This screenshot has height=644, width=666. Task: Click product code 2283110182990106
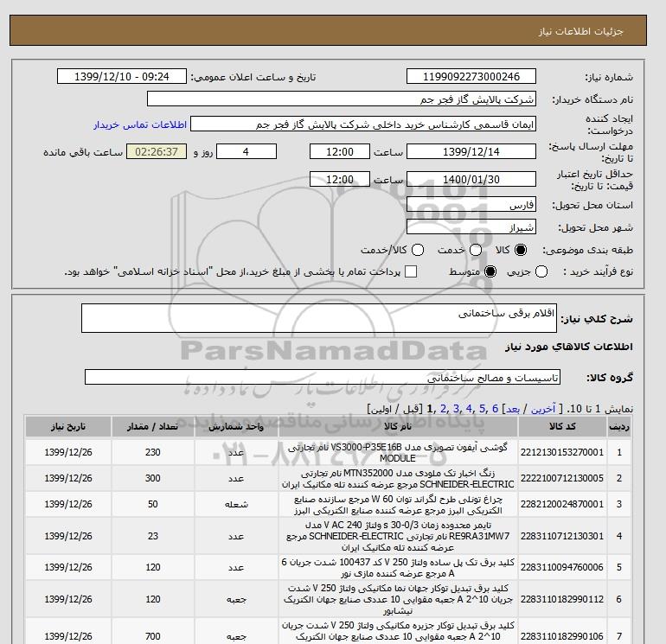click(562, 636)
